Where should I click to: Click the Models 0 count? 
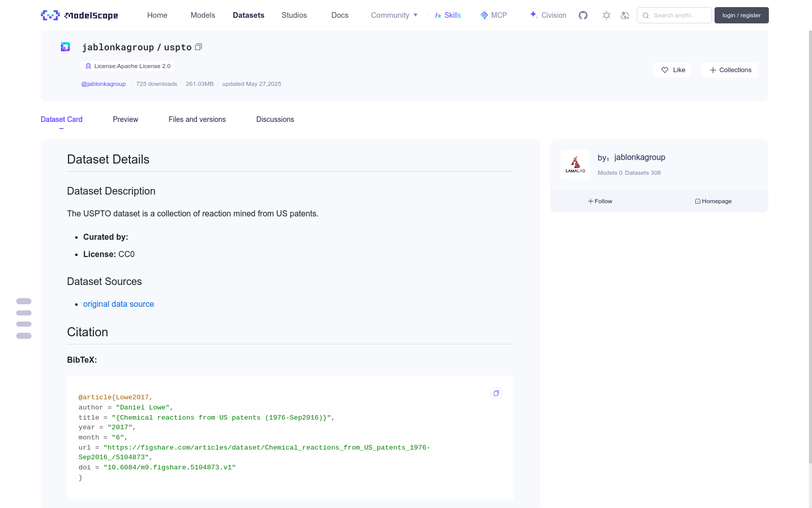610,173
